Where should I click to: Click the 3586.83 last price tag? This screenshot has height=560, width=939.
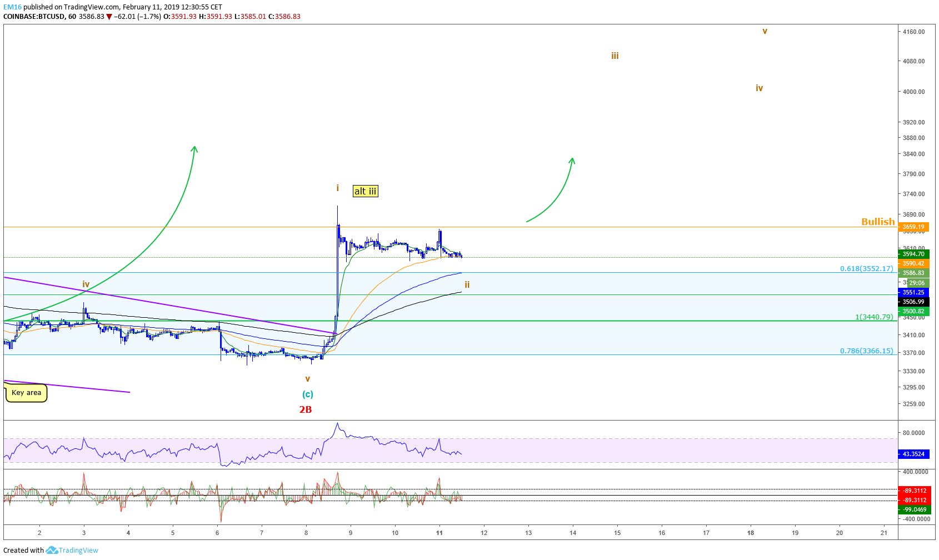pos(913,273)
